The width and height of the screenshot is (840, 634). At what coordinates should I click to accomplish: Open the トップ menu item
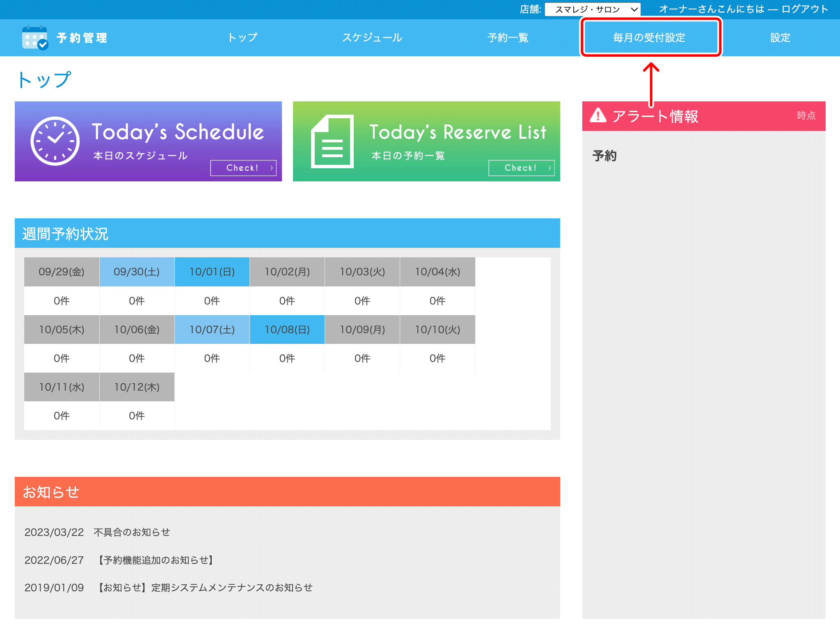pyautogui.click(x=243, y=38)
